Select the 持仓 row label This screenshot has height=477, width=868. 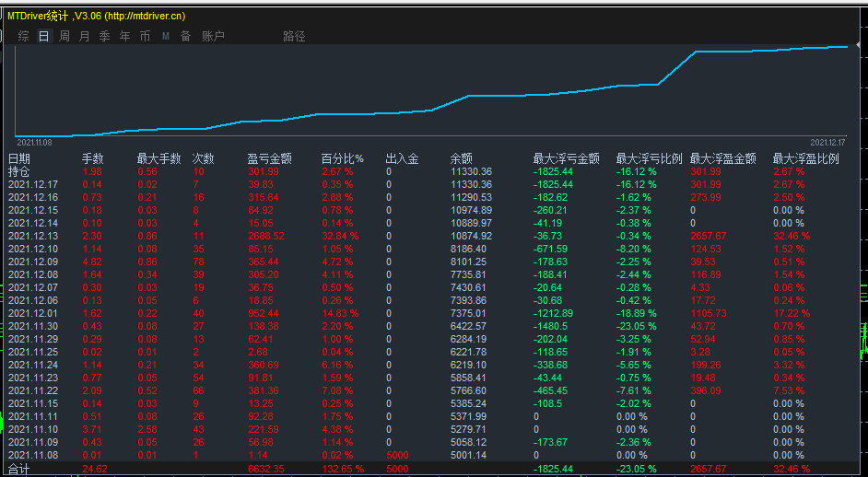click(19, 171)
